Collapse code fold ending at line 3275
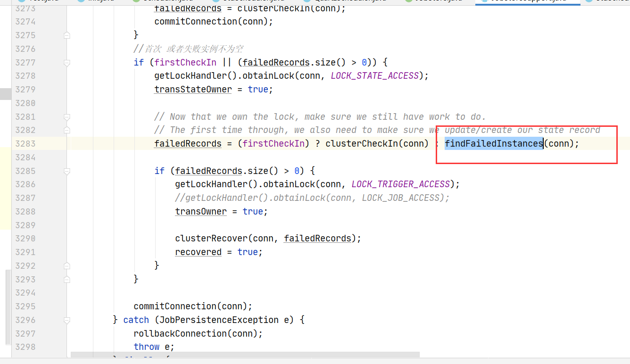The width and height of the screenshot is (630, 364). click(x=67, y=35)
